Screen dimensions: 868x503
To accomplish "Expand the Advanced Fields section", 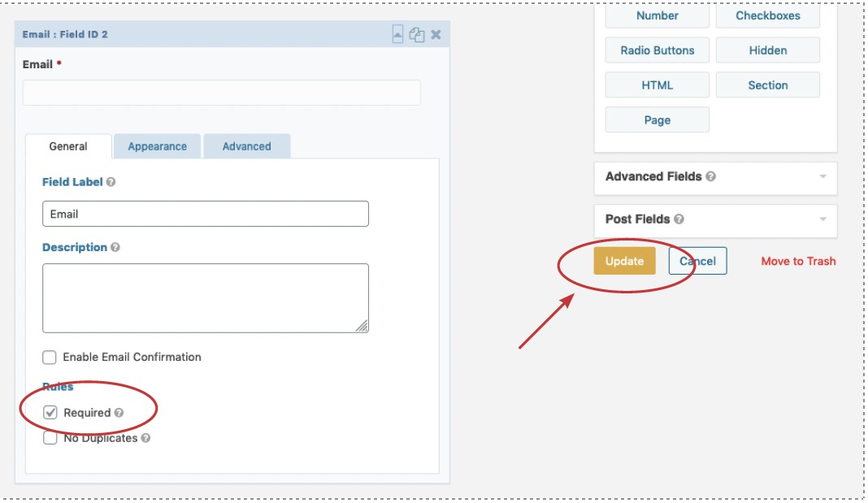I will pos(822,177).
